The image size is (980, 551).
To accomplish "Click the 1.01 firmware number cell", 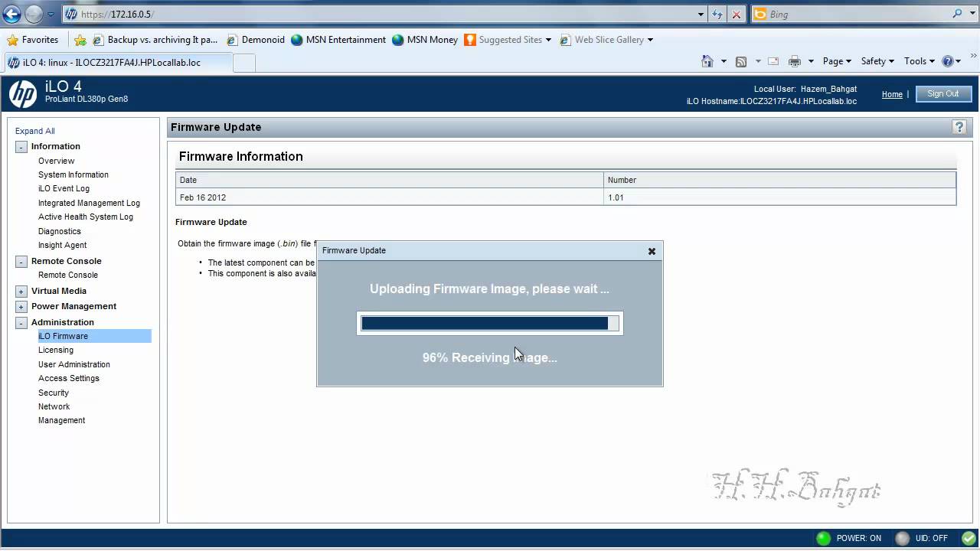I will tap(780, 197).
